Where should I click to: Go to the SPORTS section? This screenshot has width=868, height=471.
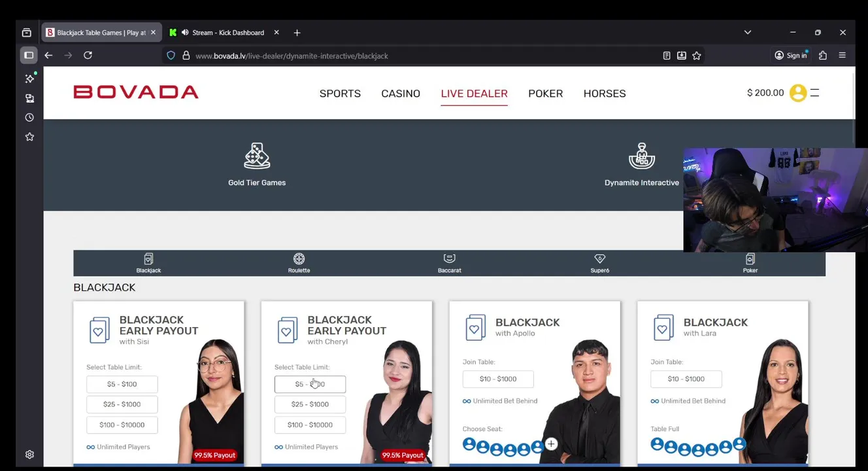tap(340, 94)
